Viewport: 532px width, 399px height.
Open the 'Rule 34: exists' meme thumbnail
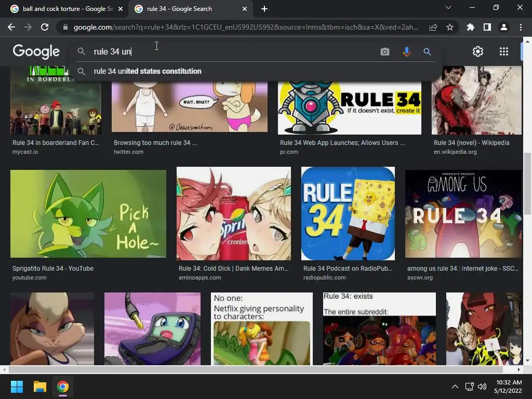click(x=379, y=329)
